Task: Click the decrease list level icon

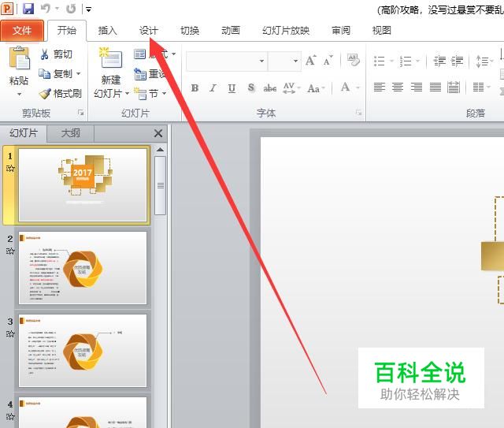Action: [439, 61]
